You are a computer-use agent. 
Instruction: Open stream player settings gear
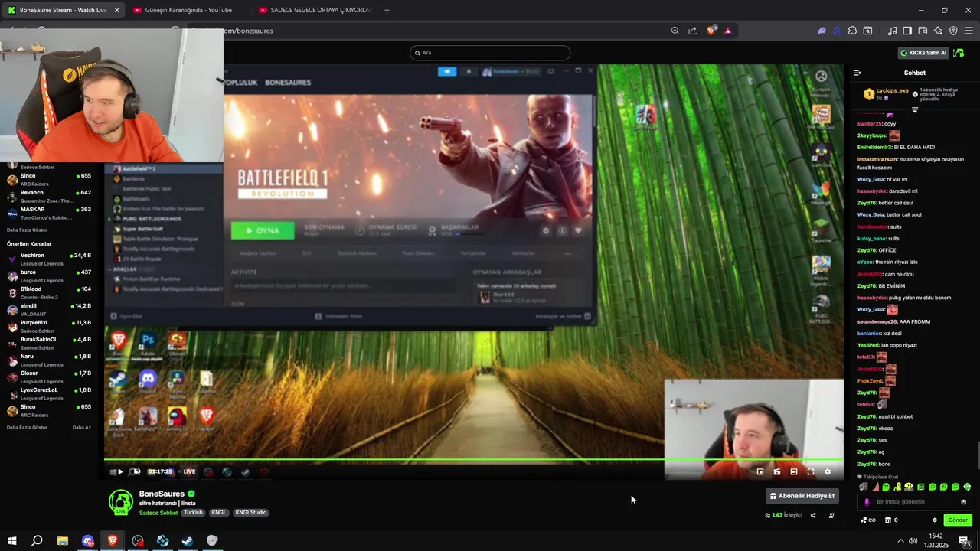(827, 471)
